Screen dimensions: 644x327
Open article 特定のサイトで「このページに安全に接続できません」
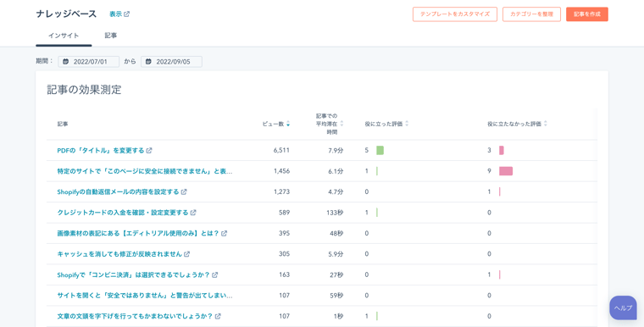[145, 171]
